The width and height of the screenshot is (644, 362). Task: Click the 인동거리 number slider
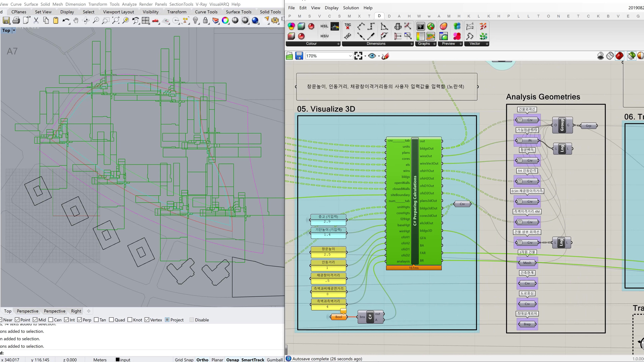pyautogui.click(x=328, y=265)
